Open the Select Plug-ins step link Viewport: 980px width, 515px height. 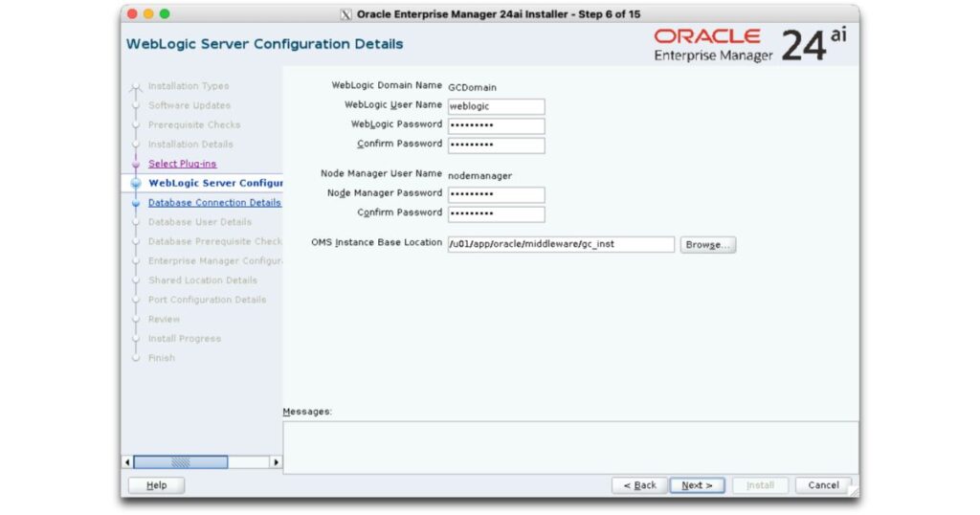(x=182, y=164)
